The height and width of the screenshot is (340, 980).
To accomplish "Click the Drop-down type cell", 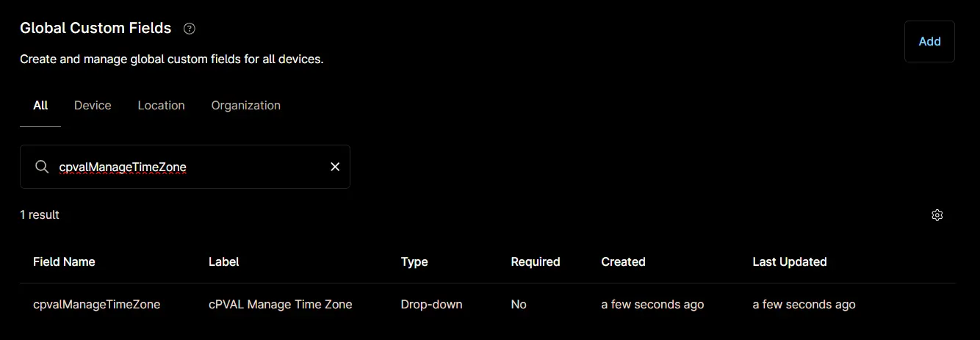I will [432, 304].
